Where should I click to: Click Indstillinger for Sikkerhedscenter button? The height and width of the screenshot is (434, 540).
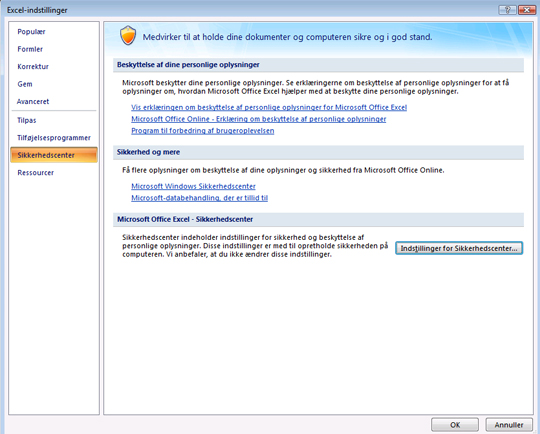tap(459, 248)
